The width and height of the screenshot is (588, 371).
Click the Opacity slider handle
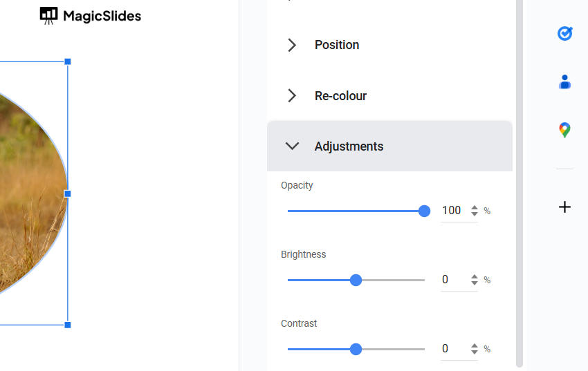[424, 211]
